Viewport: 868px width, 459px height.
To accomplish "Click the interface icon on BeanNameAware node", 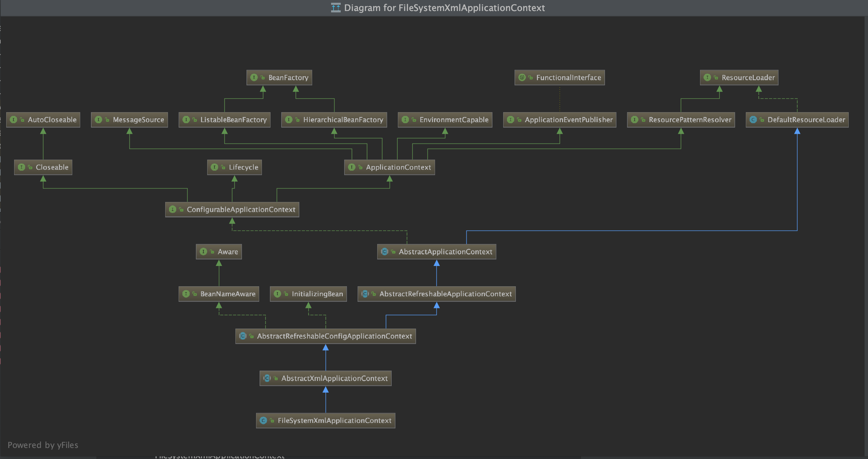I will (186, 293).
